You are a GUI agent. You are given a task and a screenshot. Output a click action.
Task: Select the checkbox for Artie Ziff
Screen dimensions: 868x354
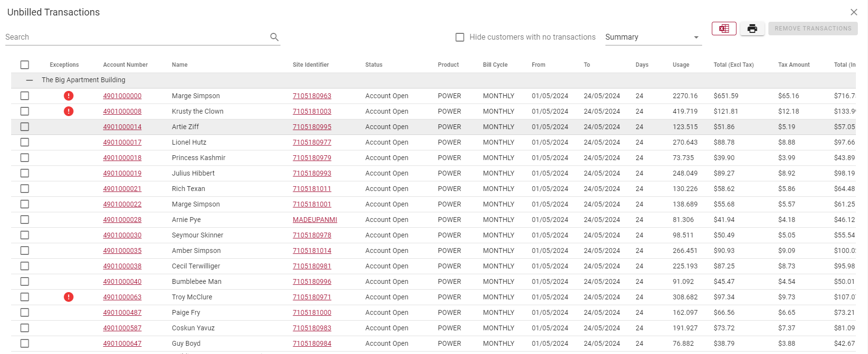[x=25, y=127]
